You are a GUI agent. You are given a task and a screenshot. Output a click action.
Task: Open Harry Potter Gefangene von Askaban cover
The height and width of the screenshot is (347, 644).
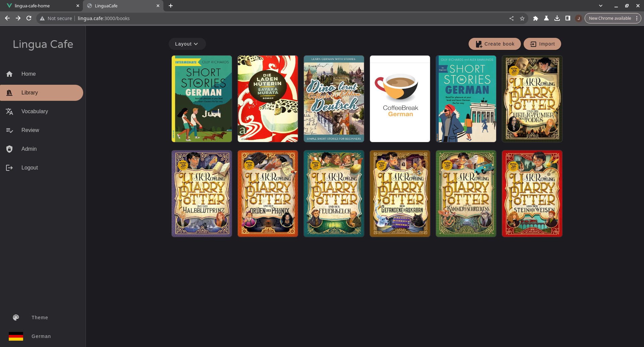[400, 194]
